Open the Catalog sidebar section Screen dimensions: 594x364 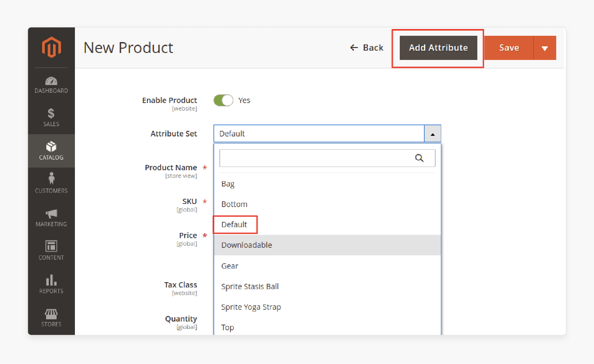pos(51,151)
